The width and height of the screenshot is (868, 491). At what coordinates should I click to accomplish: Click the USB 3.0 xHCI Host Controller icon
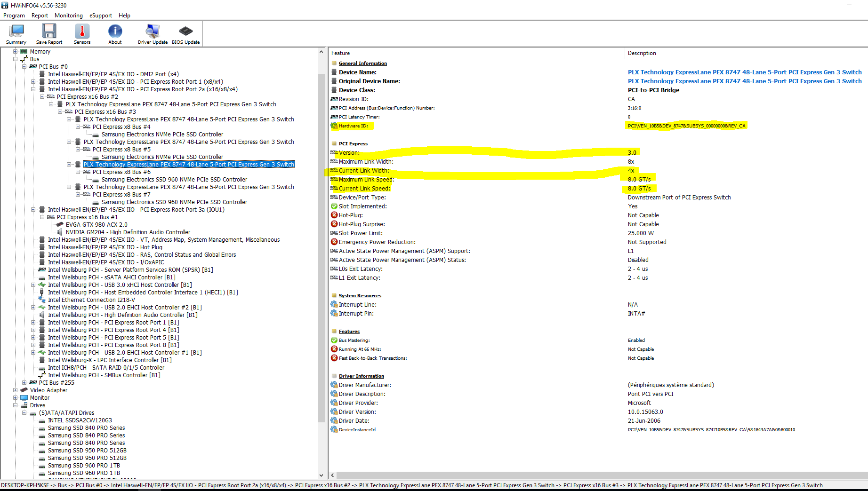click(x=42, y=285)
